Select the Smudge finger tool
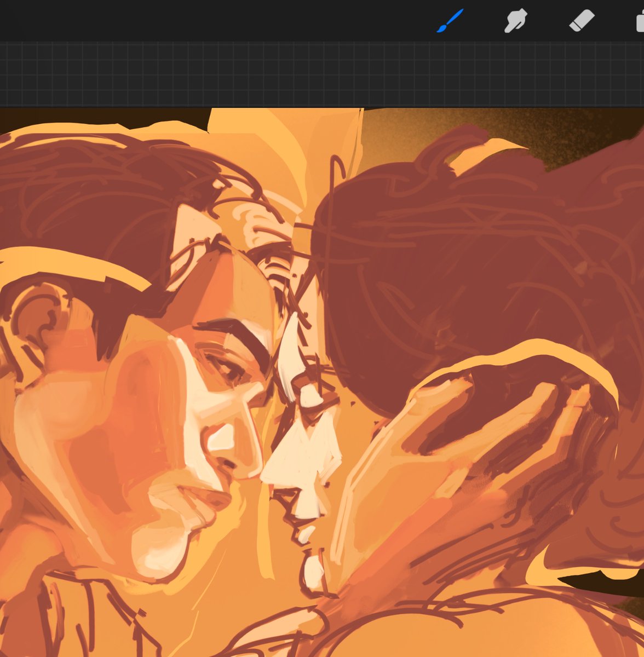 click(515, 21)
